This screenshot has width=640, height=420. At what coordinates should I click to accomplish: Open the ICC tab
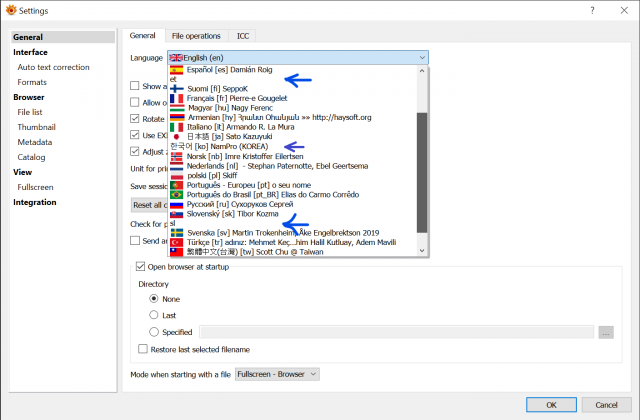click(x=243, y=36)
